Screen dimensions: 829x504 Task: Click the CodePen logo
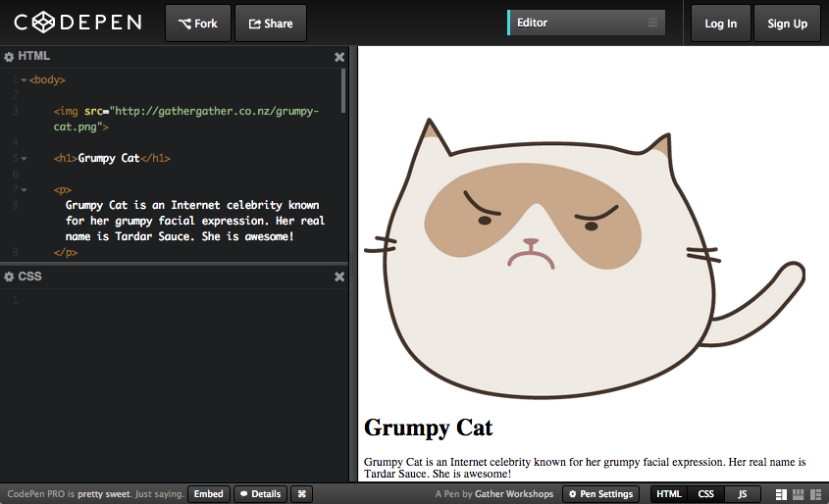[78, 23]
